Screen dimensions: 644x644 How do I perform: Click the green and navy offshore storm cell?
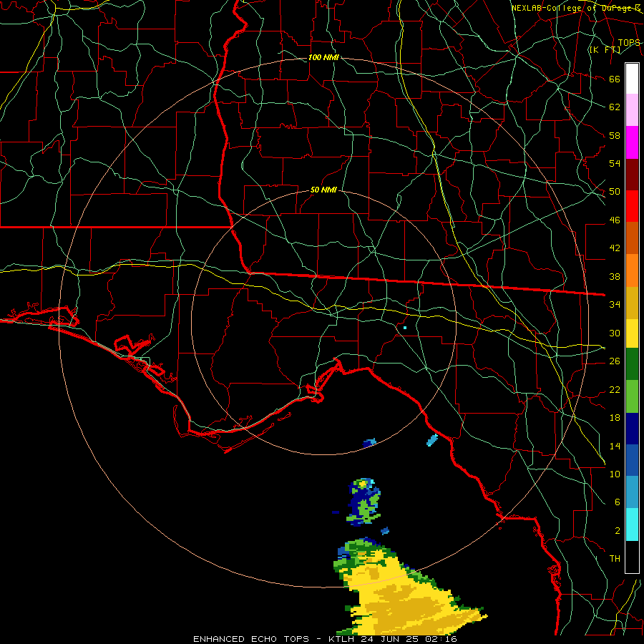pos(364,502)
